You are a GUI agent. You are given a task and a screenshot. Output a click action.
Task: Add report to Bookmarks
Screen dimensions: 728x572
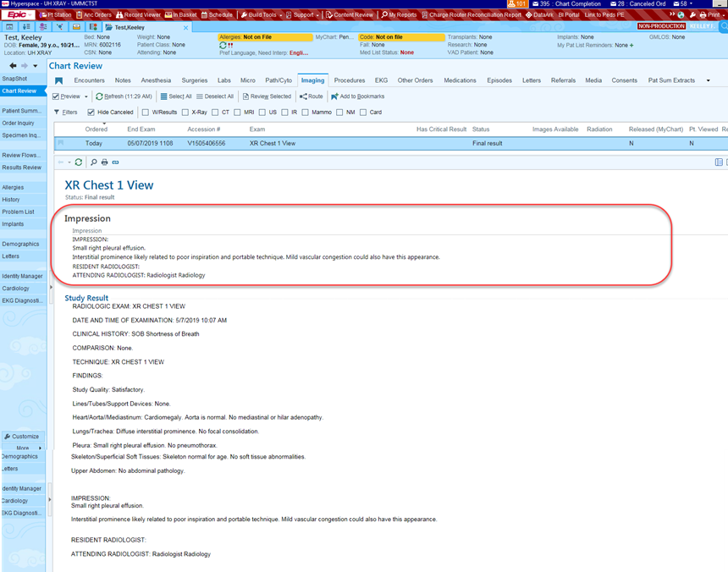tap(357, 96)
